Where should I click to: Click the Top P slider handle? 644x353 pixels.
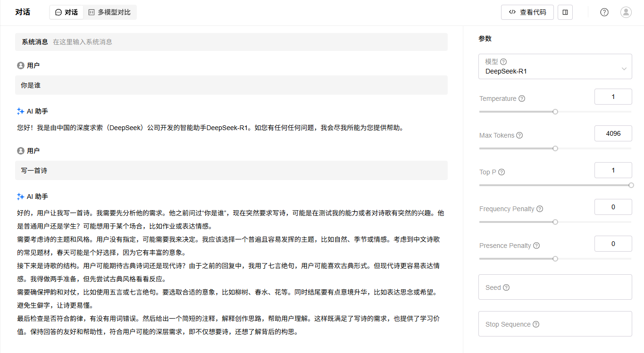pos(631,185)
